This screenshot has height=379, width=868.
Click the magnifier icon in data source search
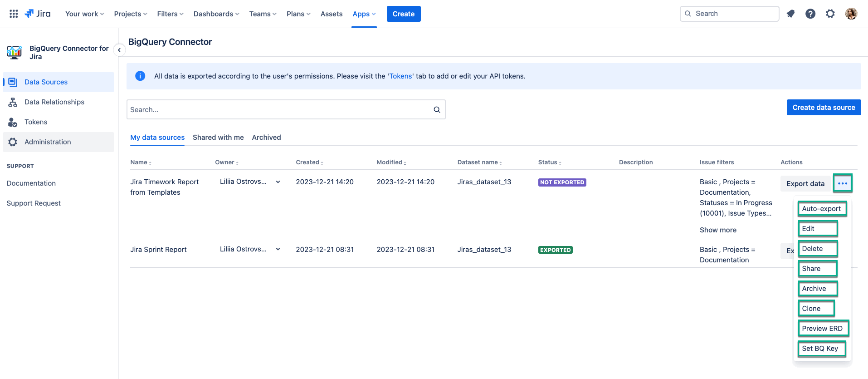437,109
